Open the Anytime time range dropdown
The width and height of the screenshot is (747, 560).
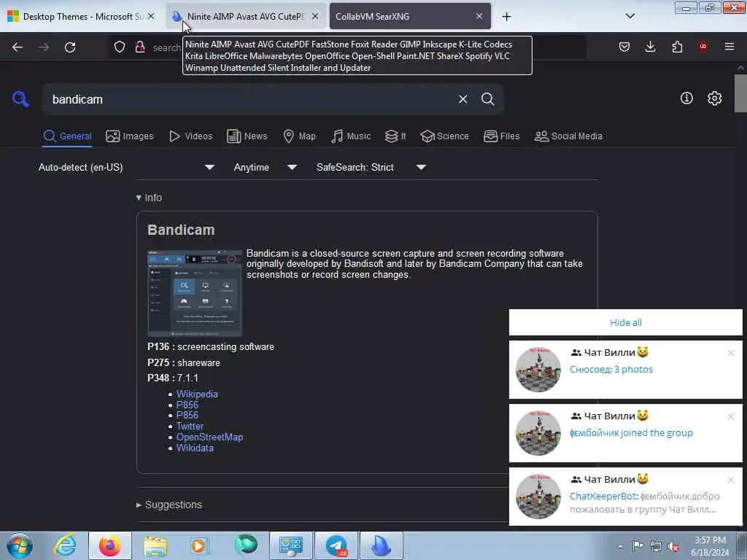coord(266,167)
